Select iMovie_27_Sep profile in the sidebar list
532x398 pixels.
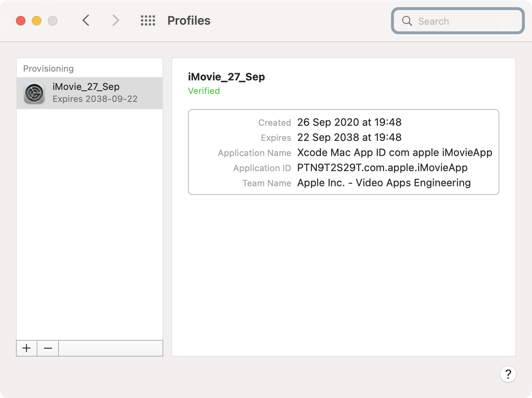click(x=90, y=93)
